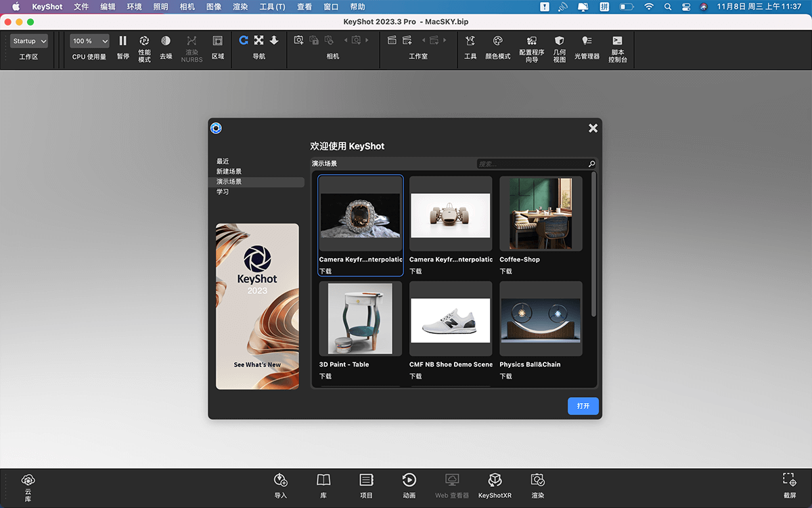Click the search magnifier in welcome dialog
Screen dimensions: 812x508
591,164
